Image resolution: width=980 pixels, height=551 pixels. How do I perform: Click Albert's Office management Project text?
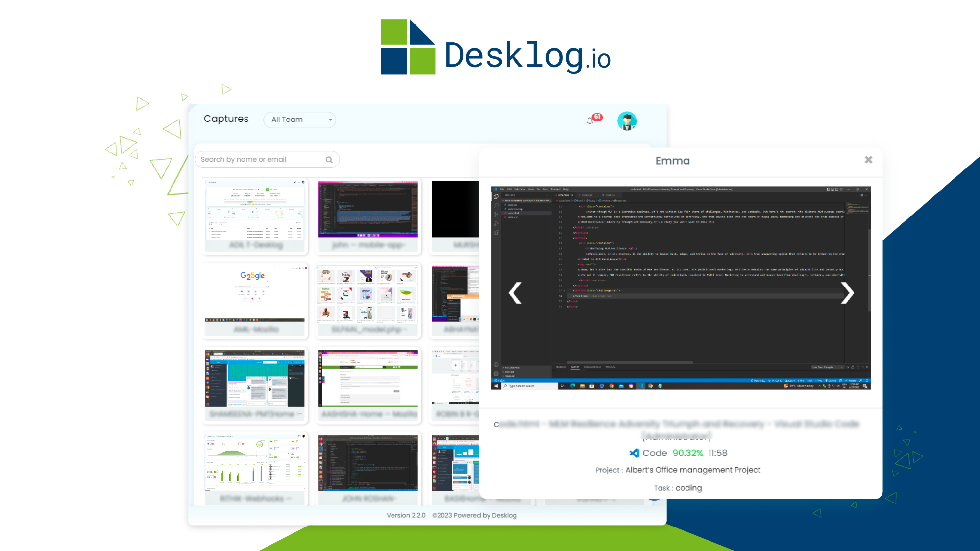click(x=693, y=470)
